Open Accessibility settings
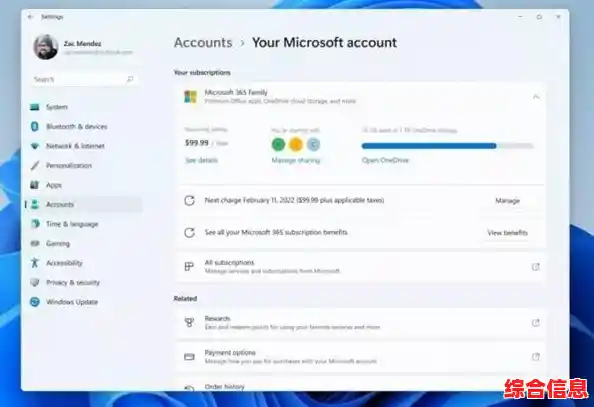The width and height of the screenshot is (594, 407). 84,263
